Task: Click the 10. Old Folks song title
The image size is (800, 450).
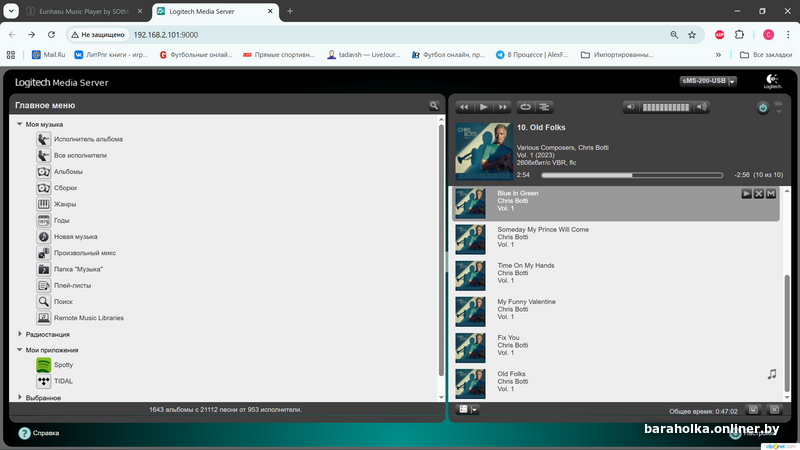Action: click(541, 128)
